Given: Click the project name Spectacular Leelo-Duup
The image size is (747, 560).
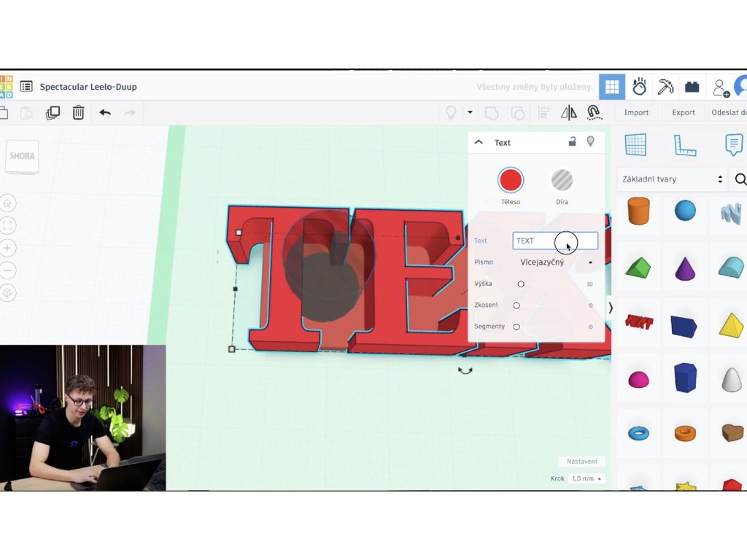Looking at the screenshot, I should point(88,87).
